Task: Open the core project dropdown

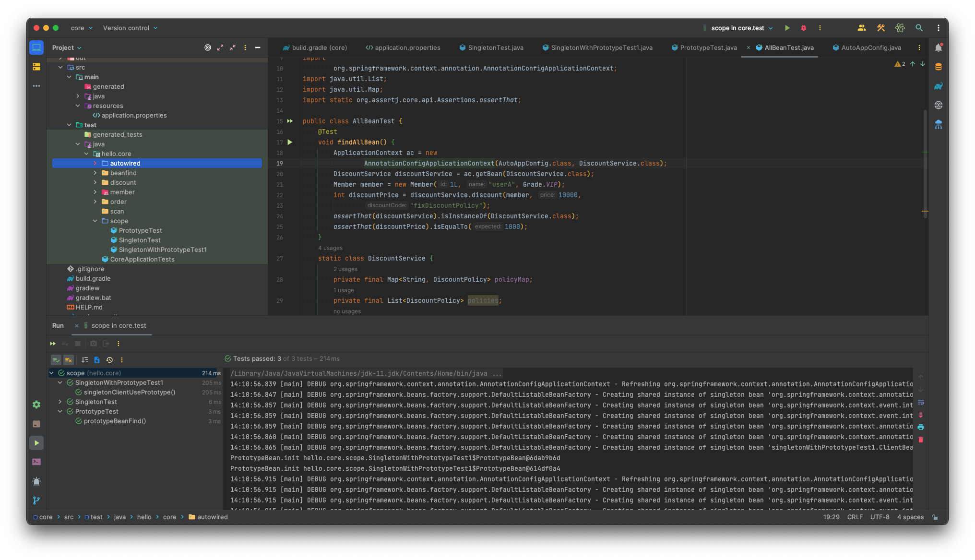Action: (x=82, y=28)
